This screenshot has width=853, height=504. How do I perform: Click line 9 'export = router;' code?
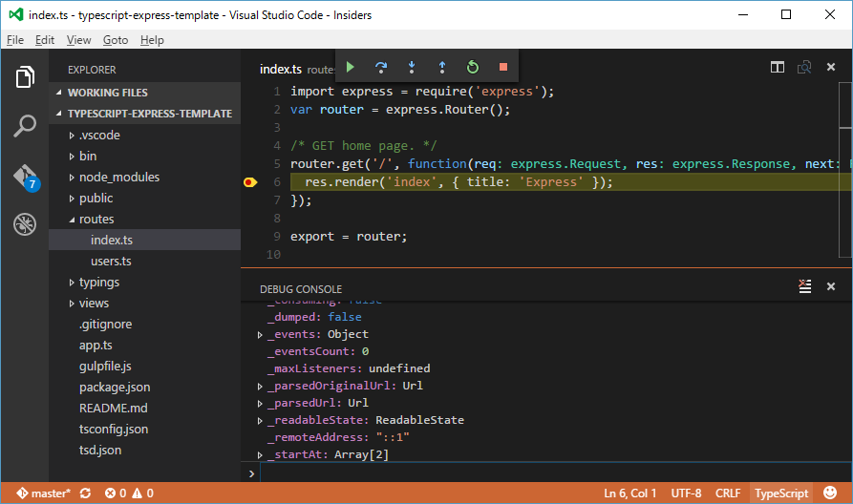tap(349, 237)
